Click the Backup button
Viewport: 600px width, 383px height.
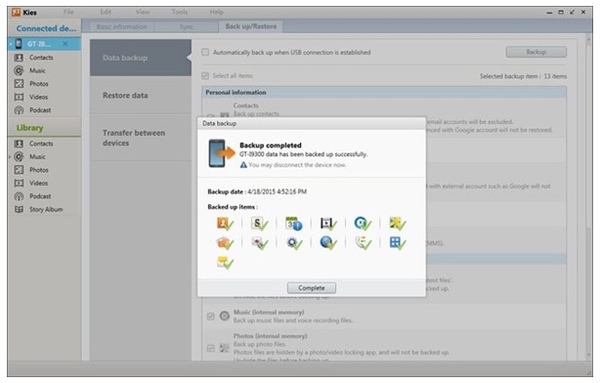coord(536,52)
